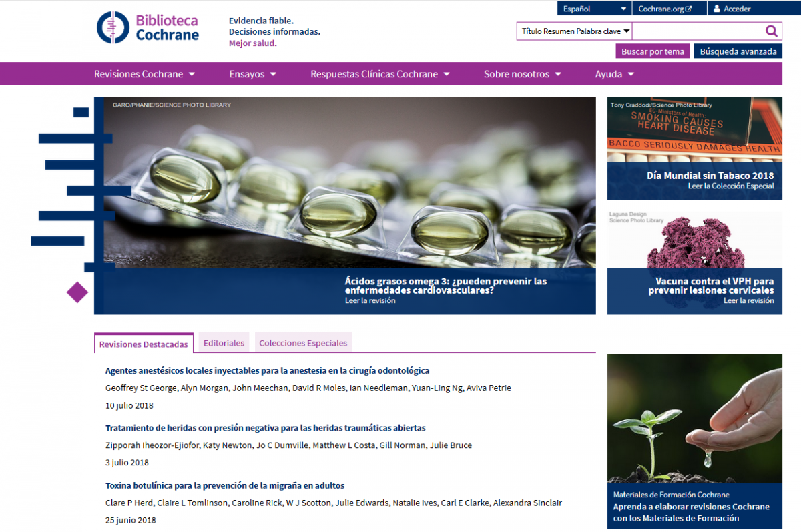Click the Búsqueda avanzada button
The width and height of the screenshot is (801, 532).
pyautogui.click(x=738, y=51)
